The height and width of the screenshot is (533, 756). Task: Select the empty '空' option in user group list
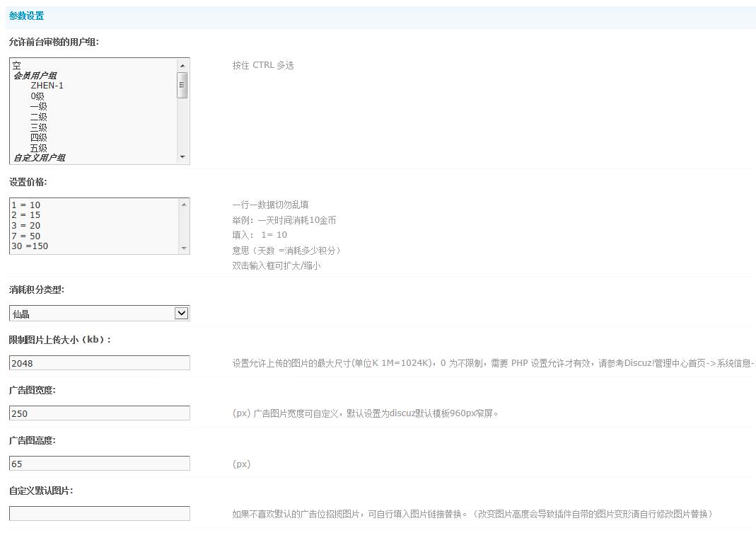pyautogui.click(x=17, y=65)
